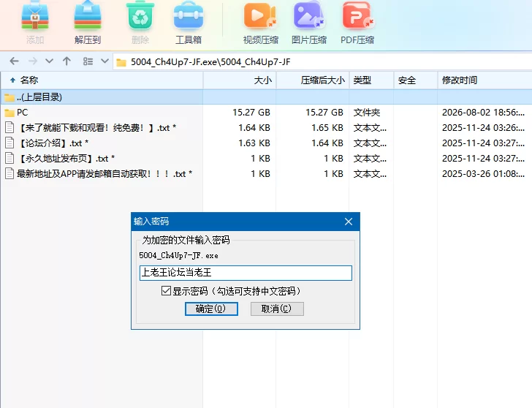Click the password input field in dialog

[246, 273]
